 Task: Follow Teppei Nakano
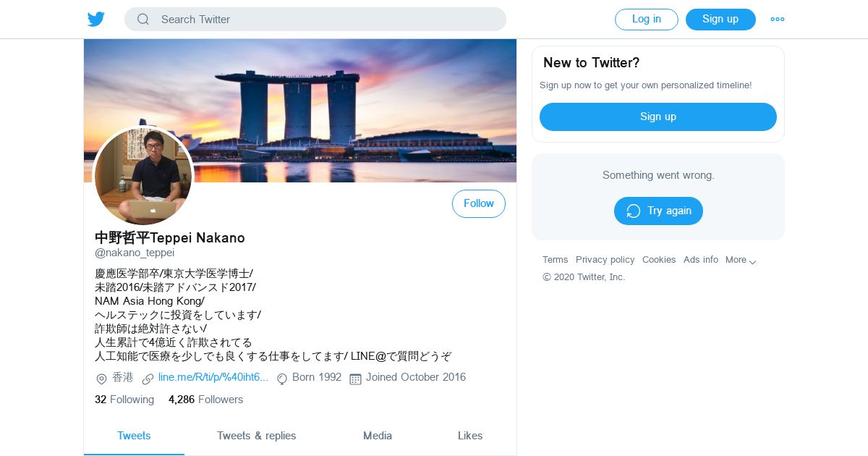(479, 203)
